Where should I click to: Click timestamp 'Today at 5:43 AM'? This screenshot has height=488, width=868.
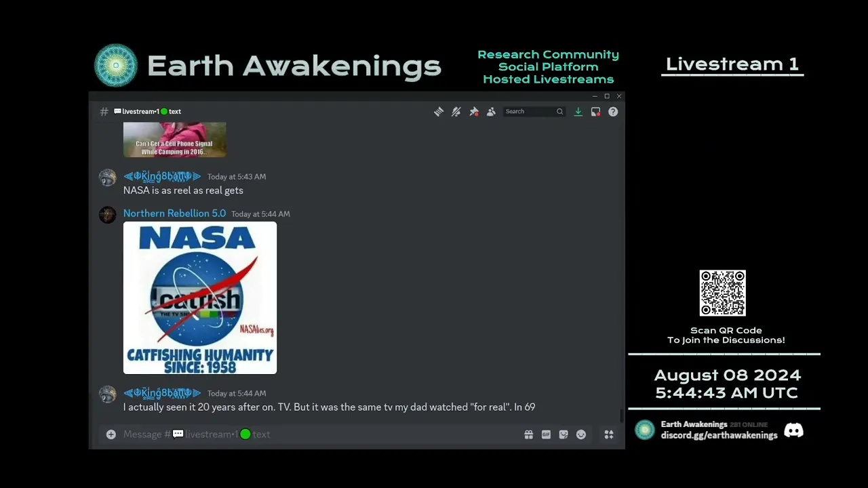click(x=237, y=177)
